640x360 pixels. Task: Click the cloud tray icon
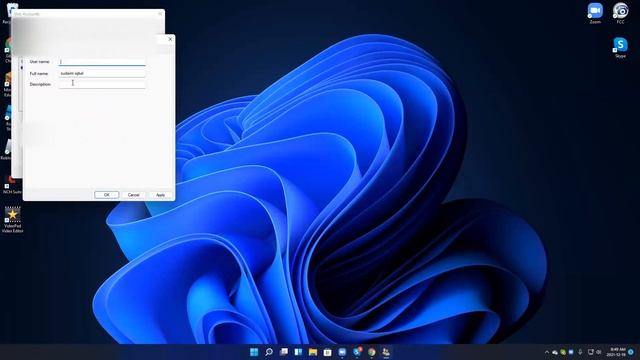tap(555, 352)
